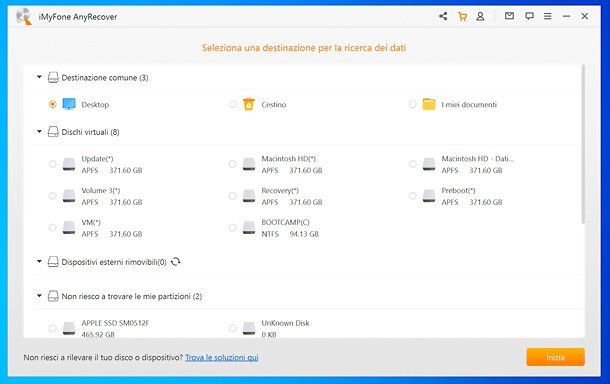
Task: Click the Recovery(*) drive icon
Action: 249,196
